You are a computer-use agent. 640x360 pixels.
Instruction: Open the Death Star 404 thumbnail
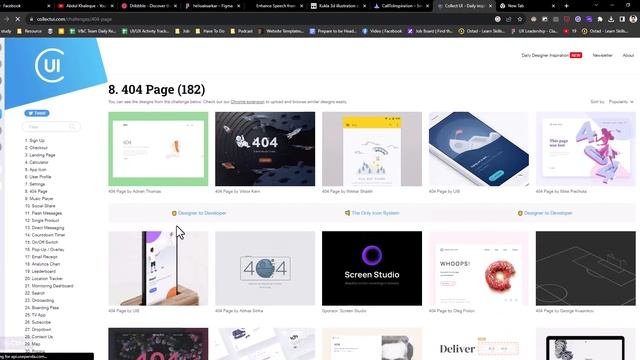[265, 268]
